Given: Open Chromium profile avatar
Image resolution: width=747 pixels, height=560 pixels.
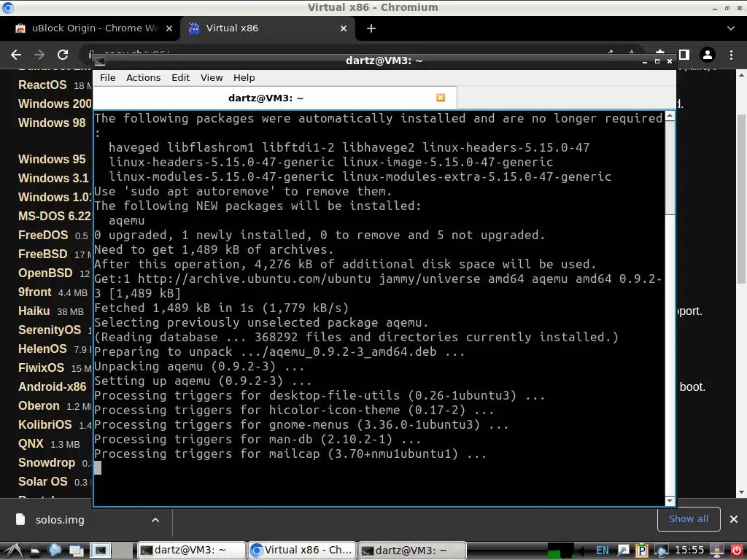Looking at the screenshot, I should [708, 55].
